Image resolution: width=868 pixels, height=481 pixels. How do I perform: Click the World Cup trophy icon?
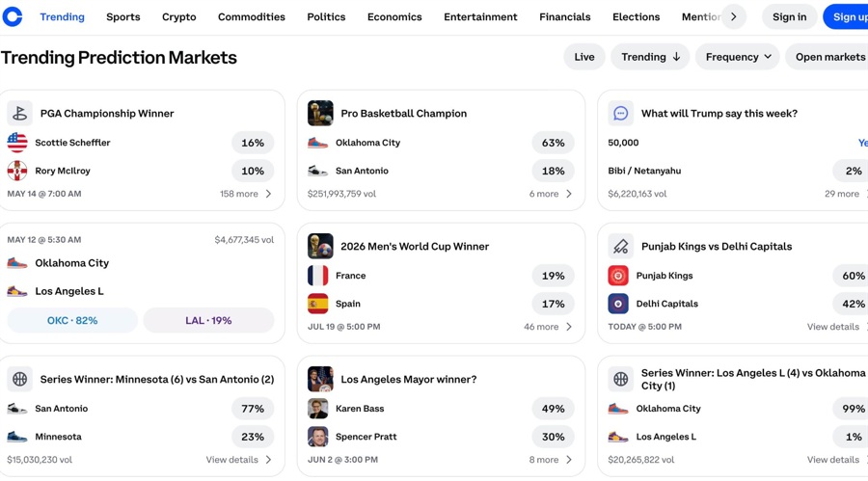pos(320,247)
